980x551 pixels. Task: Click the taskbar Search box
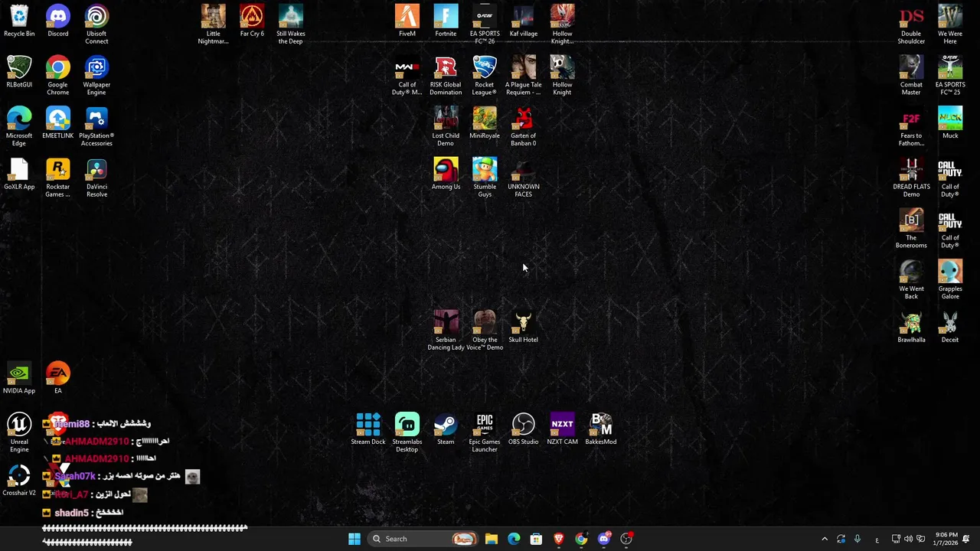421,539
